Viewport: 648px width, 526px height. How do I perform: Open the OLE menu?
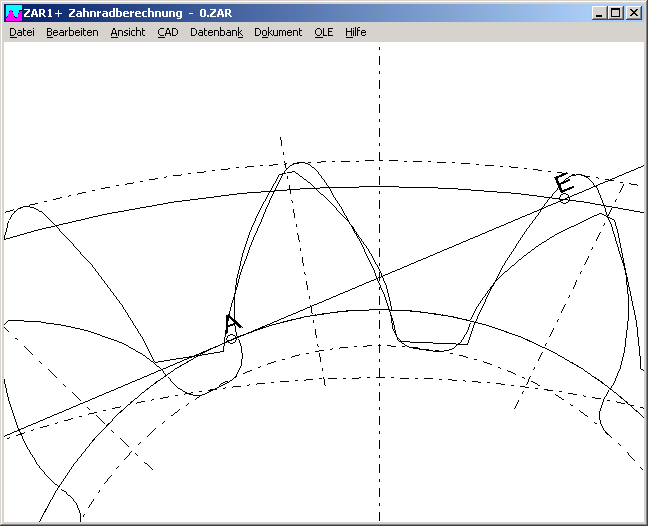coord(324,32)
